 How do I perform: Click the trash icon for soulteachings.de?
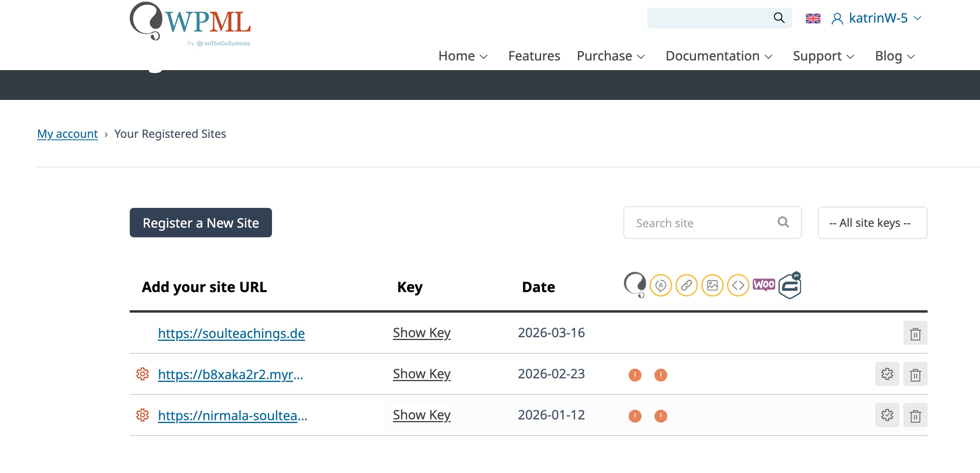(915, 333)
